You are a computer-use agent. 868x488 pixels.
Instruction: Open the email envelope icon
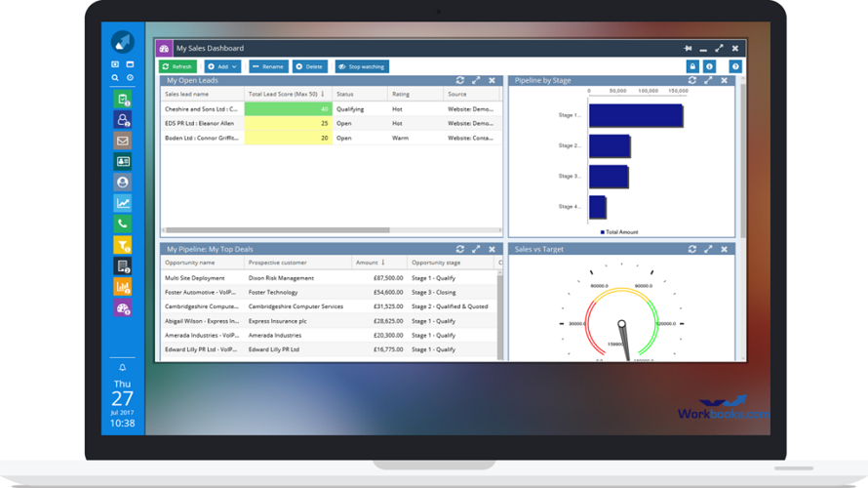point(122,141)
